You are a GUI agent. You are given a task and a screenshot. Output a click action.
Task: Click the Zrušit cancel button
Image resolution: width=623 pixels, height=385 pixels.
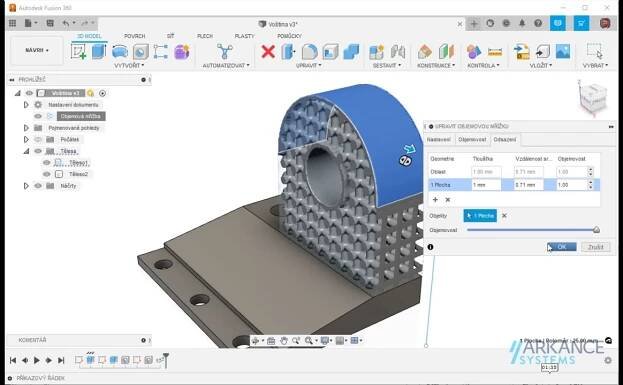pyautogui.click(x=596, y=247)
